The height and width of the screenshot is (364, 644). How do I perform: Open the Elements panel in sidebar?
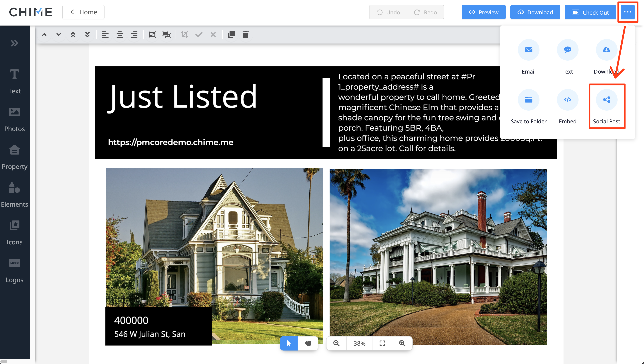(15, 195)
